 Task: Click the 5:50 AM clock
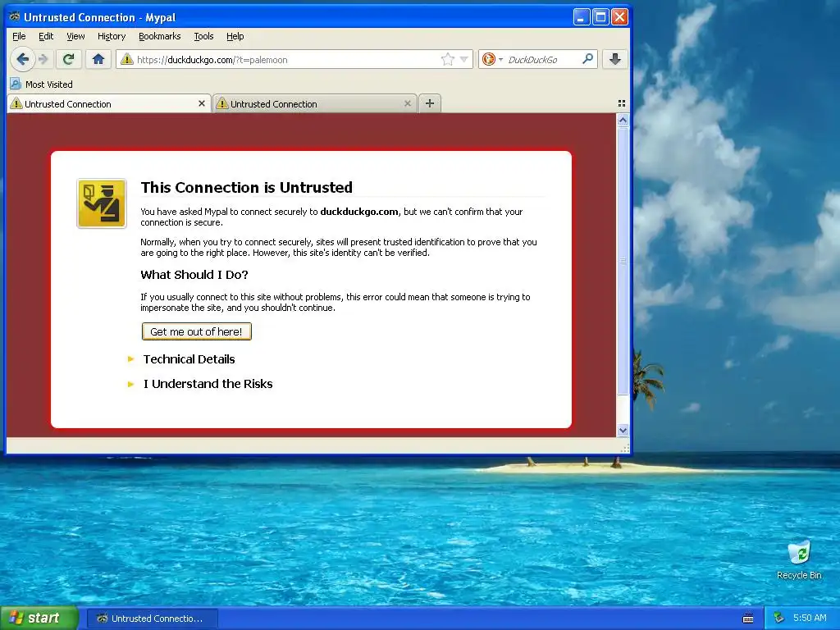click(810, 618)
